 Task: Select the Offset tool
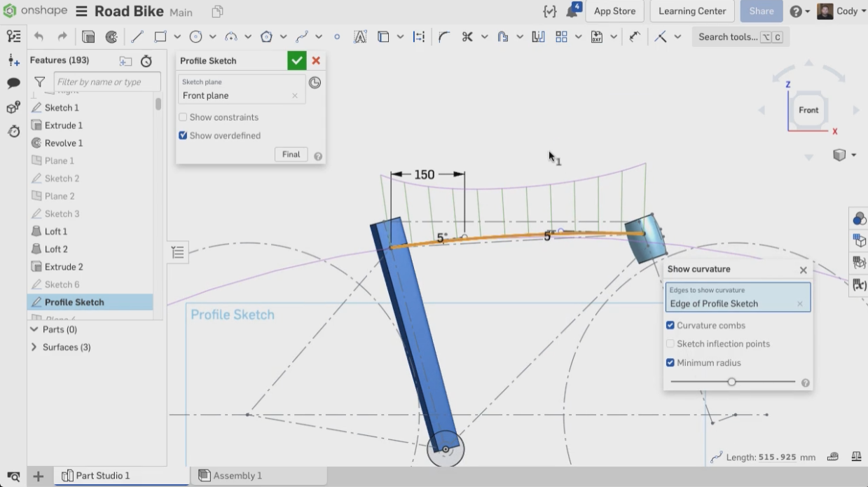[502, 37]
